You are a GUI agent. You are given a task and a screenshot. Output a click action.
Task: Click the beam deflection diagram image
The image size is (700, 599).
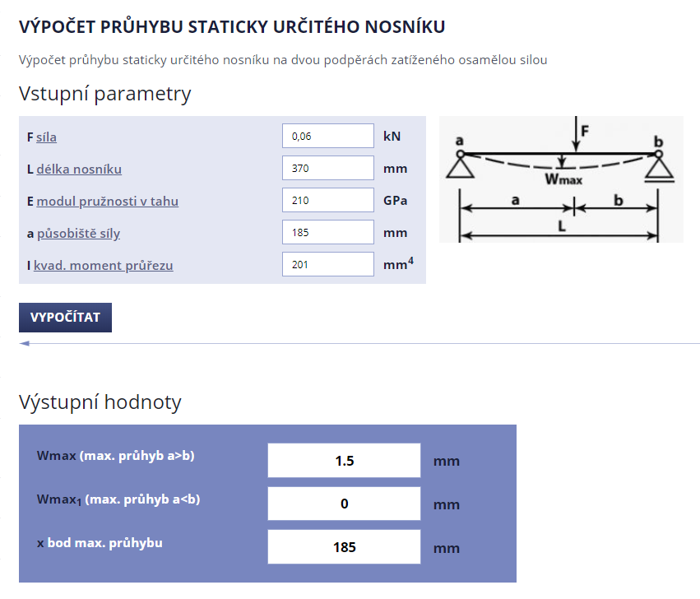coord(561,179)
